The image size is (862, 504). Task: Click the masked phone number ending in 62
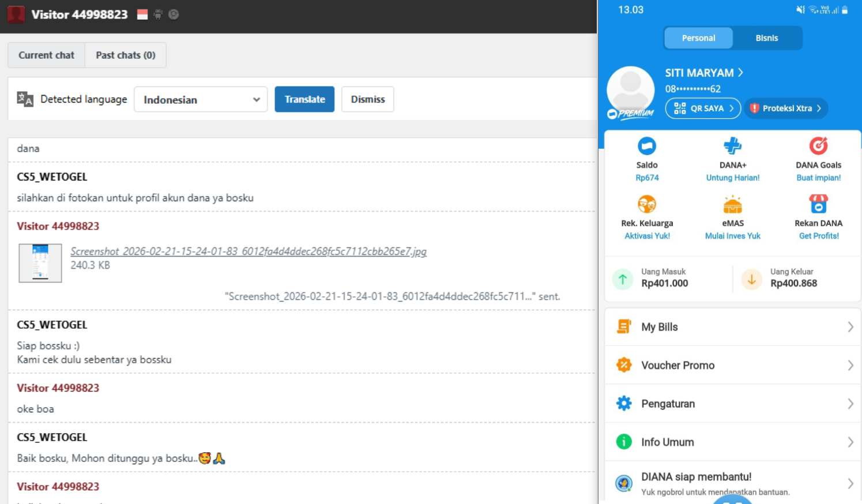point(693,89)
